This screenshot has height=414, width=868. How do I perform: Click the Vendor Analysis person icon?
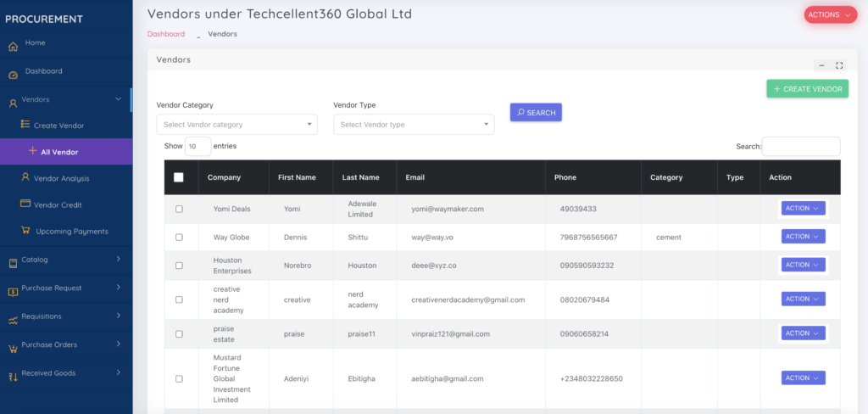(x=25, y=178)
